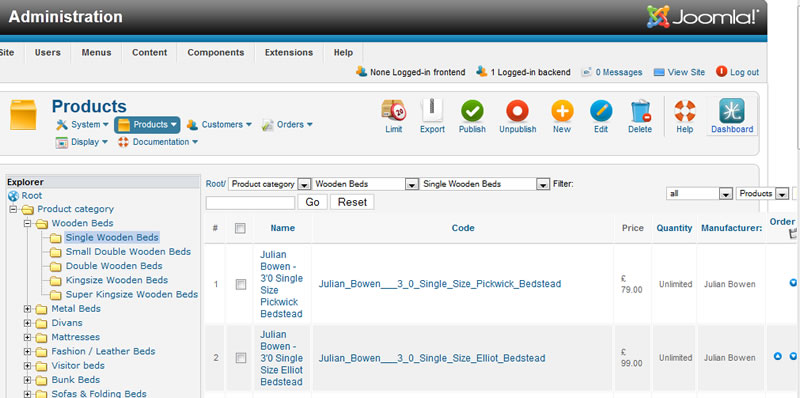
Task: Click the Reset button
Action: (352, 202)
